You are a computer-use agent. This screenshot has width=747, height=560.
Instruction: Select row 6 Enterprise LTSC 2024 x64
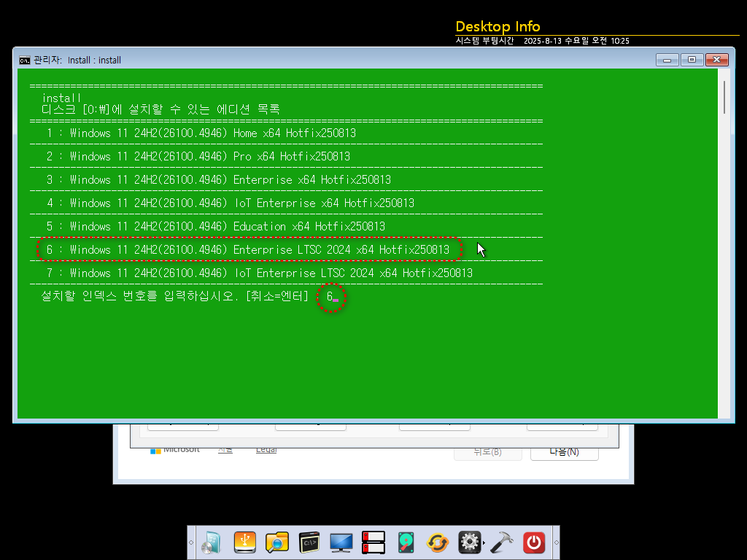pos(248,249)
